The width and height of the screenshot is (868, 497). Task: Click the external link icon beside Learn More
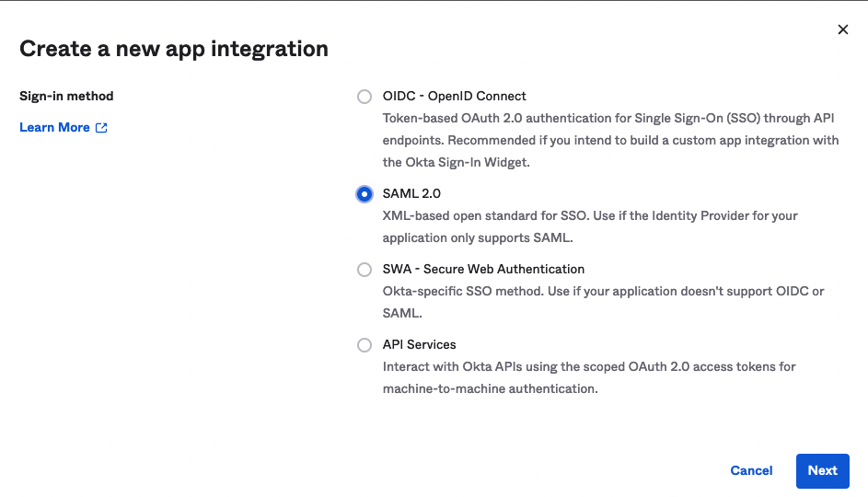101,128
